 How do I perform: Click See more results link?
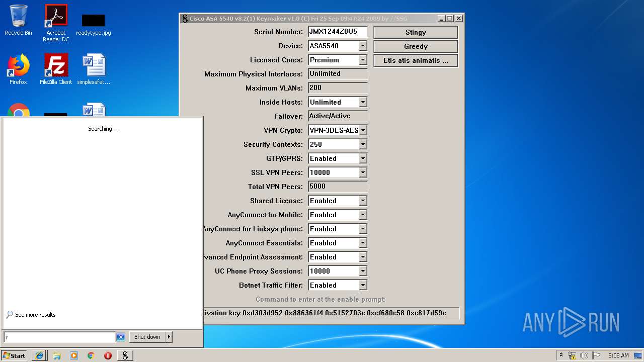(35, 315)
